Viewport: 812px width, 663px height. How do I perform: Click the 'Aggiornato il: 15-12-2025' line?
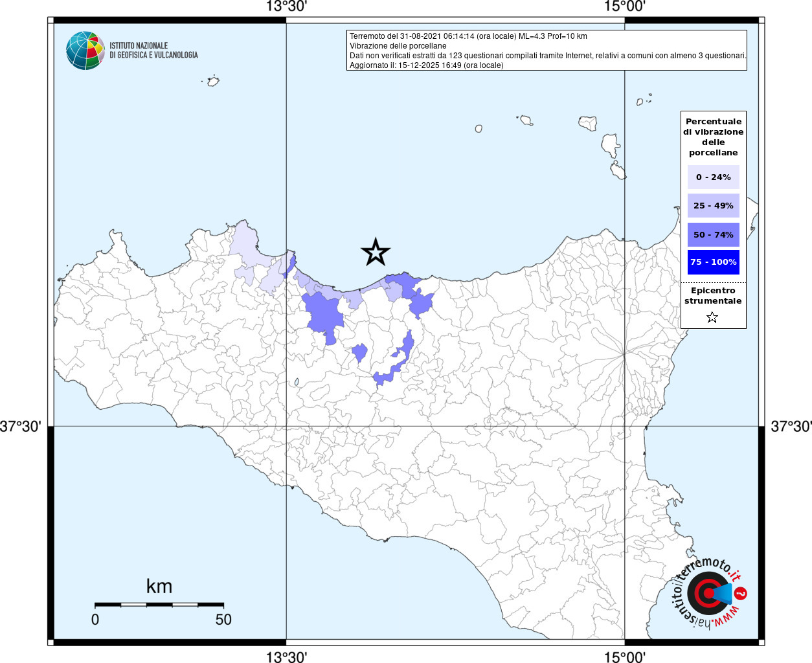[427, 65]
